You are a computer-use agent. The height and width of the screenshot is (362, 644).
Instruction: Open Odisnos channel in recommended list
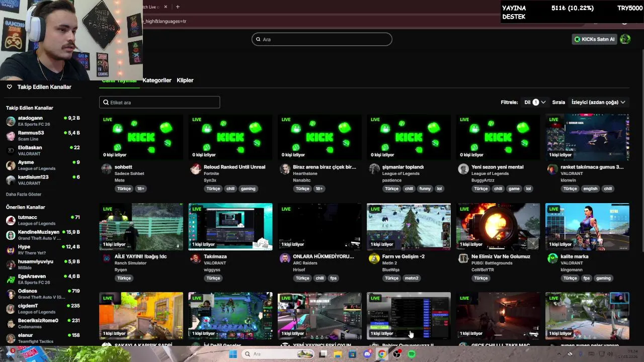point(43,294)
